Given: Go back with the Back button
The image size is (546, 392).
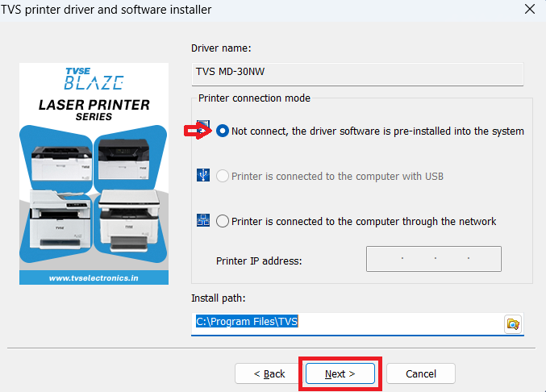Looking at the screenshot, I should tap(269, 373).
